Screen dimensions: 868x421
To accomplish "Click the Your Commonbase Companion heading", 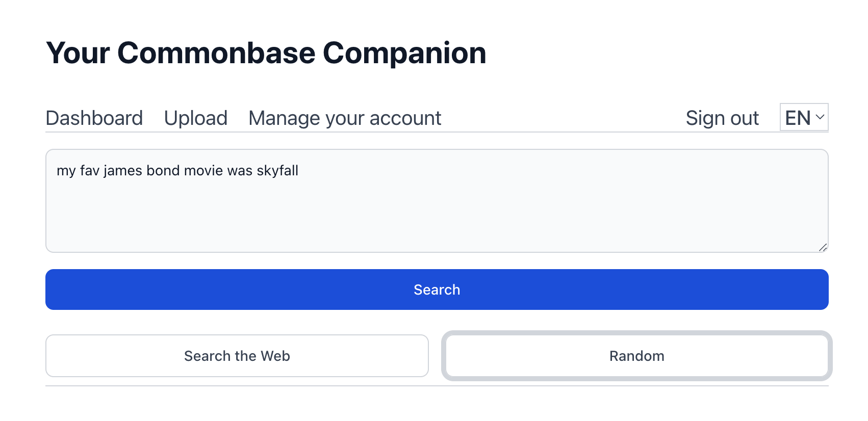I will [x=266, y=53].
